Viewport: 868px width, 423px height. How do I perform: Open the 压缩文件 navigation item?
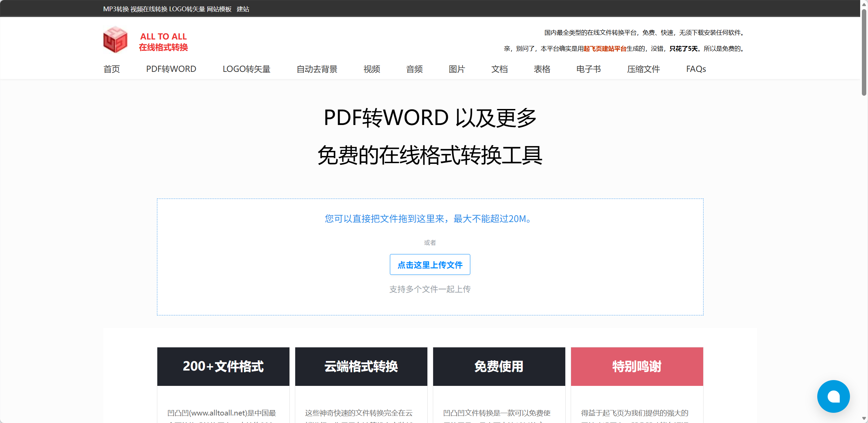pos(643,69)
